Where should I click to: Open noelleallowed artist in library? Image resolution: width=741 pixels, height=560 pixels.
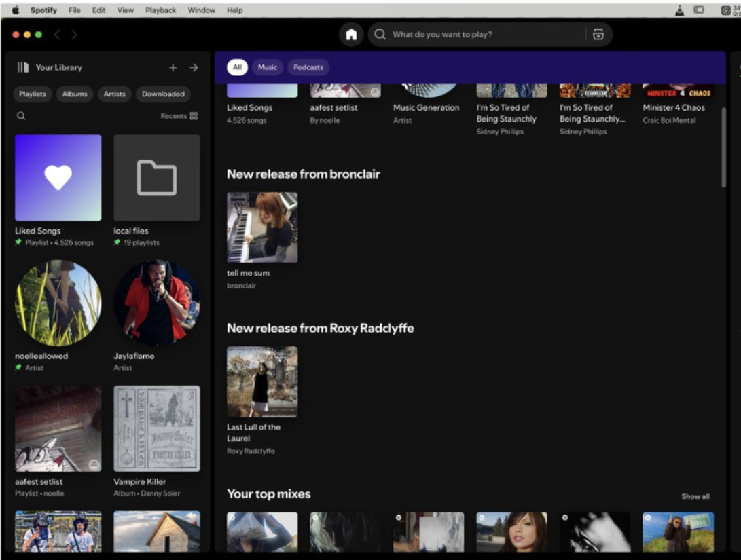tap(58, 303)
